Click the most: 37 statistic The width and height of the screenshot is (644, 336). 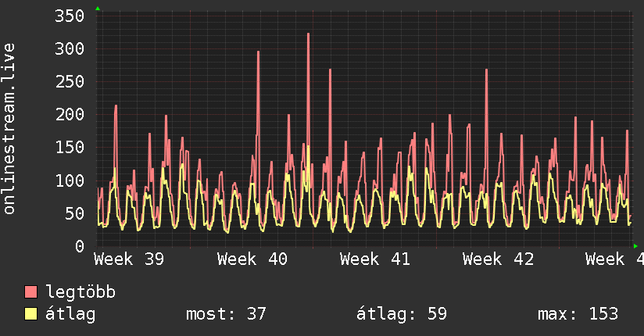coord(227,314)
